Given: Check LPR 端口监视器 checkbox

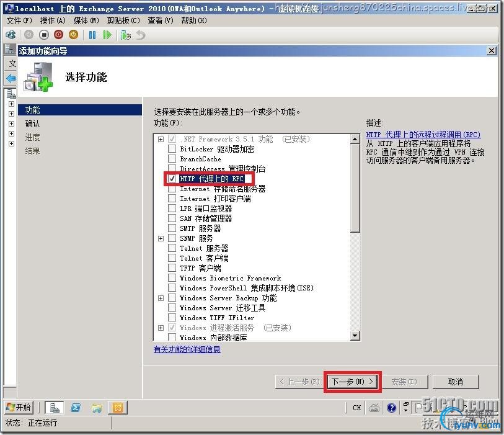Looking at the screenshot, I should pyautogui.click(x=172, y=209).
